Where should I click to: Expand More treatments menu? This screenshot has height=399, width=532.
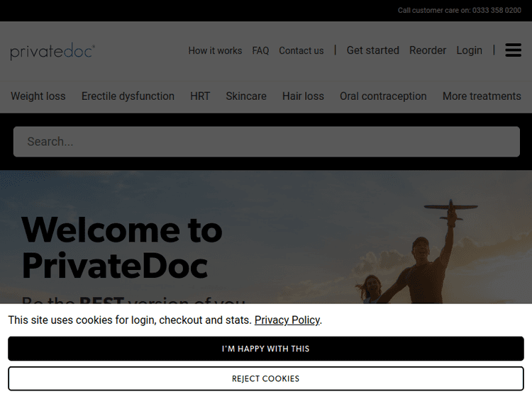pyautogui.click(x=482, y=96)
